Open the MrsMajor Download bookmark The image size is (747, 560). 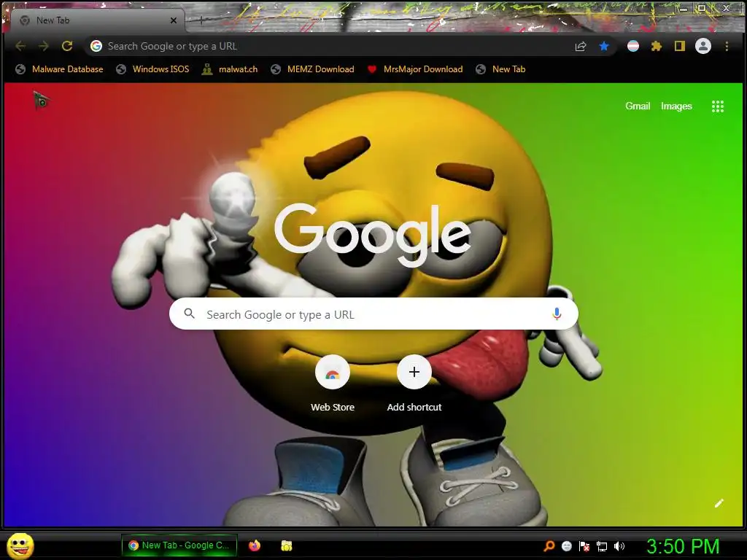[x=415, y=69]
